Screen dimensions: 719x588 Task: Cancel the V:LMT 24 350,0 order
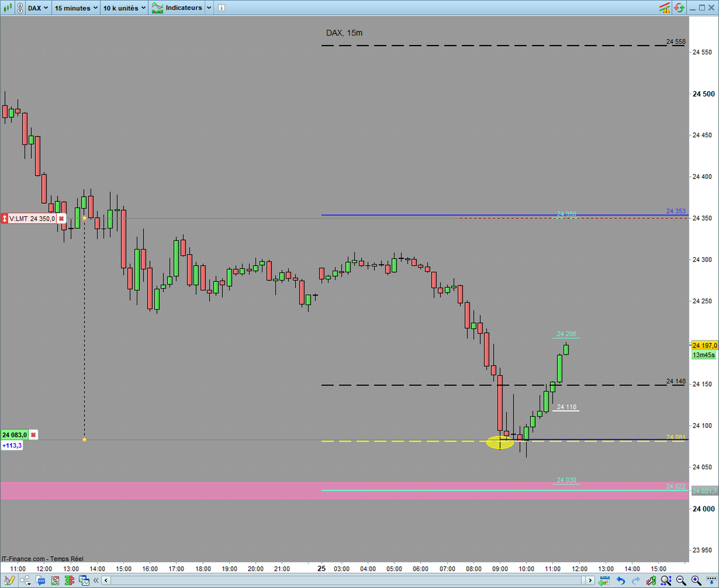click(61, 219)
